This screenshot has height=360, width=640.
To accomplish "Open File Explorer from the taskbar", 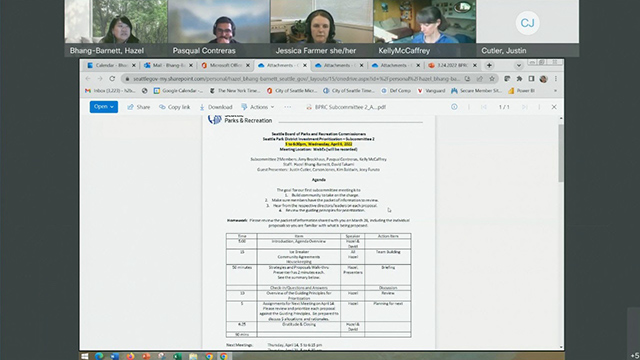I will [x=193, y=356].
